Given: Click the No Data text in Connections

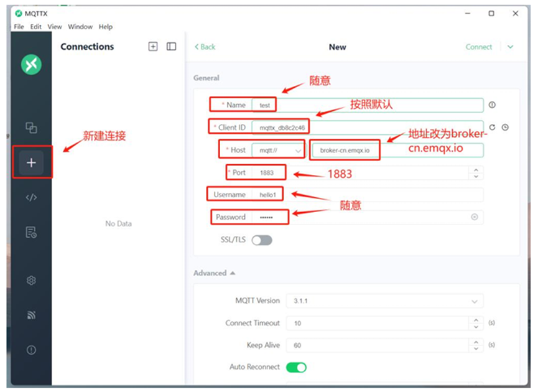Looking at the screenshot, I should [118, 224].
